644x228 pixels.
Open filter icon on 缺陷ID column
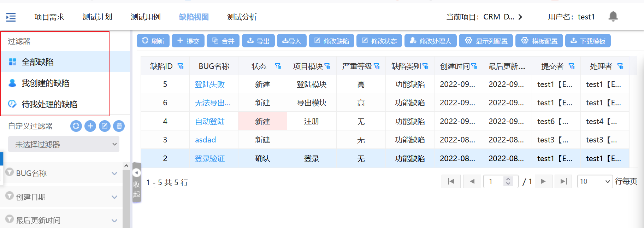(181, 66)
